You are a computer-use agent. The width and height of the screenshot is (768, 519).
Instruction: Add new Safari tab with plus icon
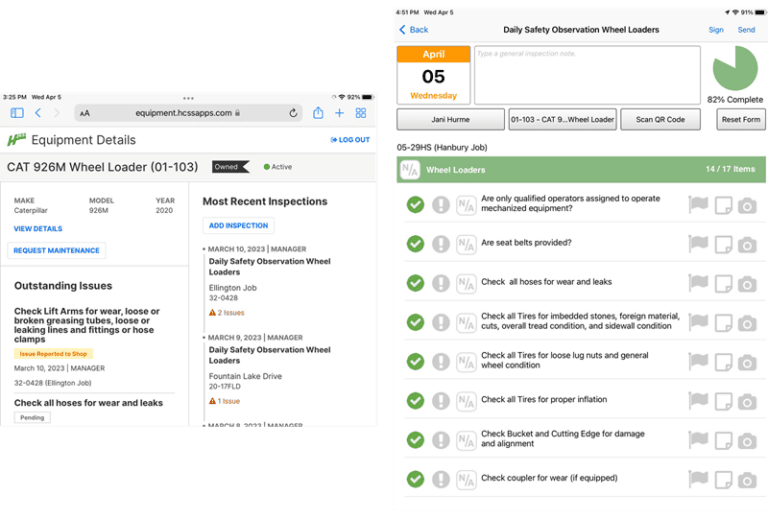click(339, 113)
